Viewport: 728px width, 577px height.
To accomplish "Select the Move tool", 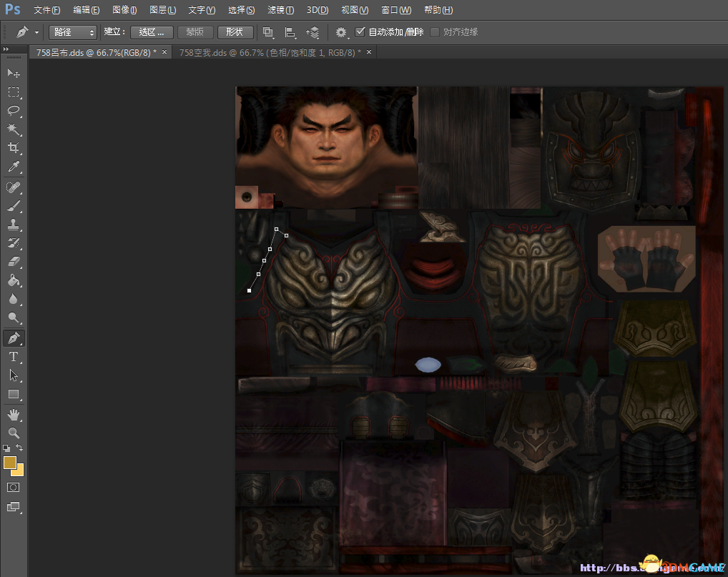I will pyautogui.click(x=13, y=73).
